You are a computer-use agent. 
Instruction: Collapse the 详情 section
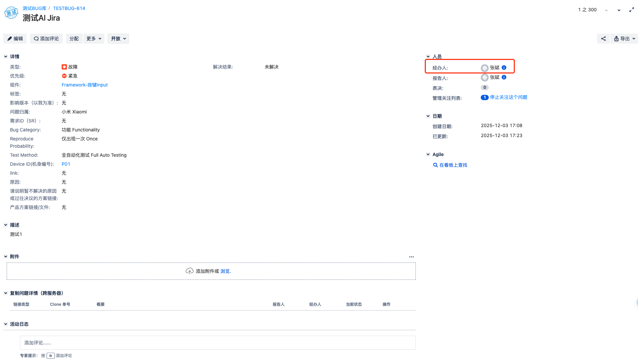point(6,57)
